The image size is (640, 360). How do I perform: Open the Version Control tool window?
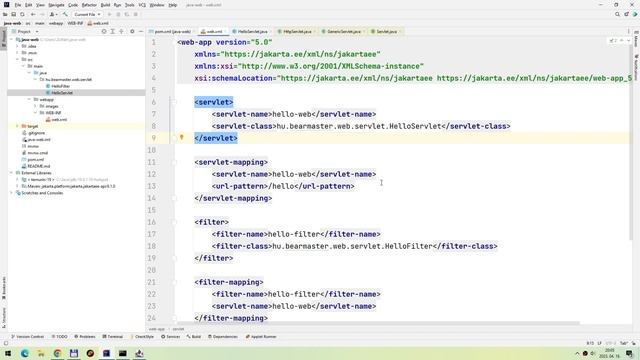[x=27, y=337]
